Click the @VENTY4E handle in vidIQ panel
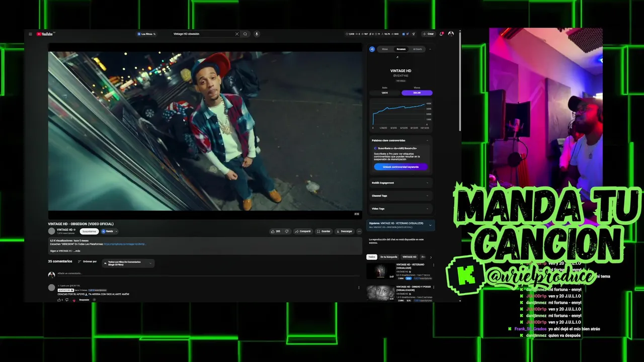 (401, 75)
